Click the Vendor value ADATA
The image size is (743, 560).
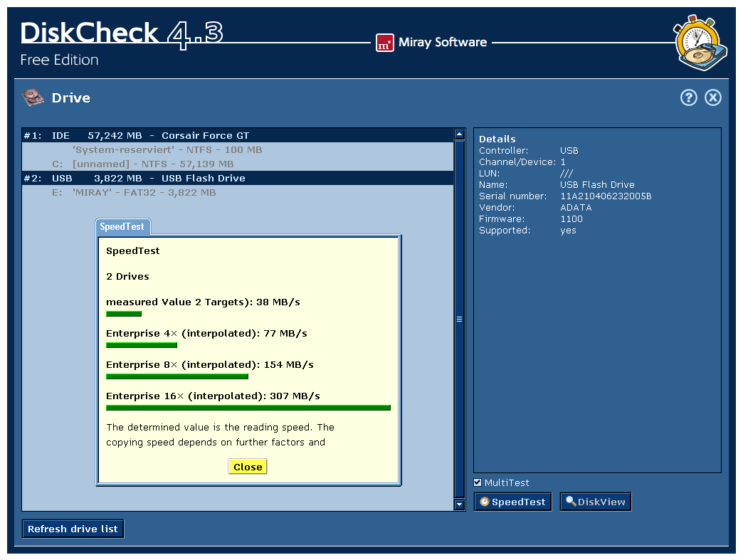[576, 208]
